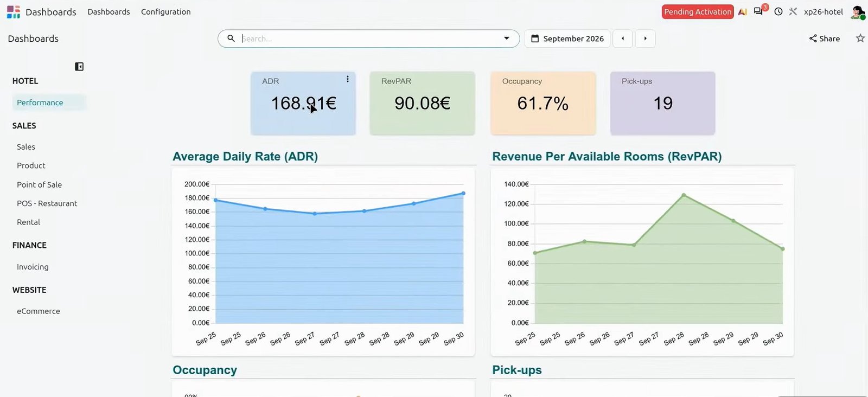The height and width of the screenshot is (397, 868).
Task: Open the conversations icon with 3 notifications
Action: [x=759, y=11]
